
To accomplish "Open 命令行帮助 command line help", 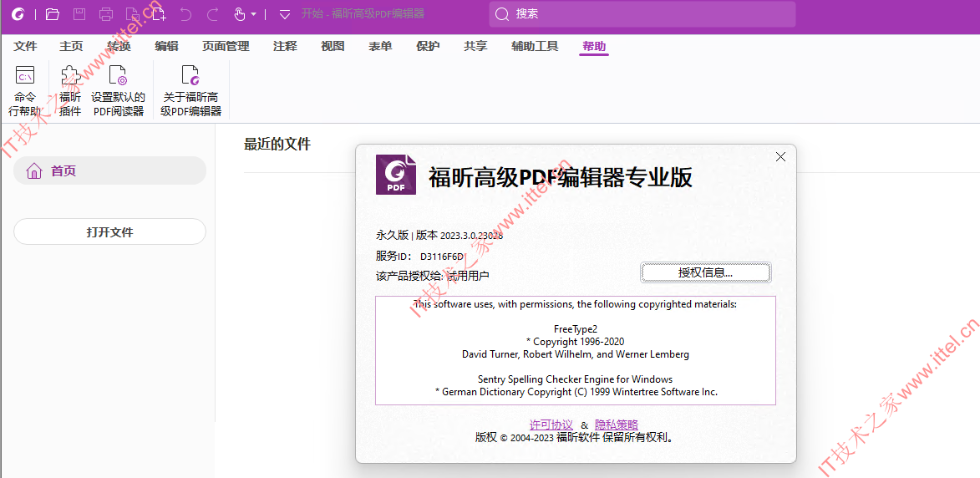I will [24, 91].
